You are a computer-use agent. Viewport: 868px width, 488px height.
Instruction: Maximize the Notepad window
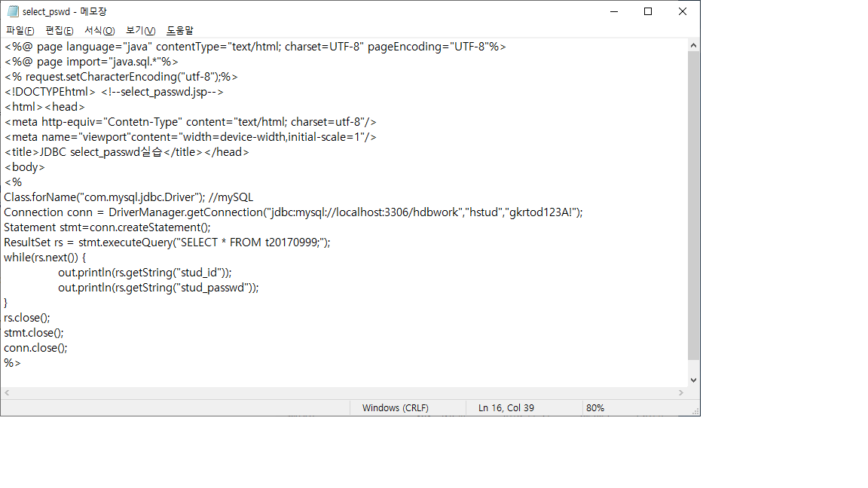(647, 11)
